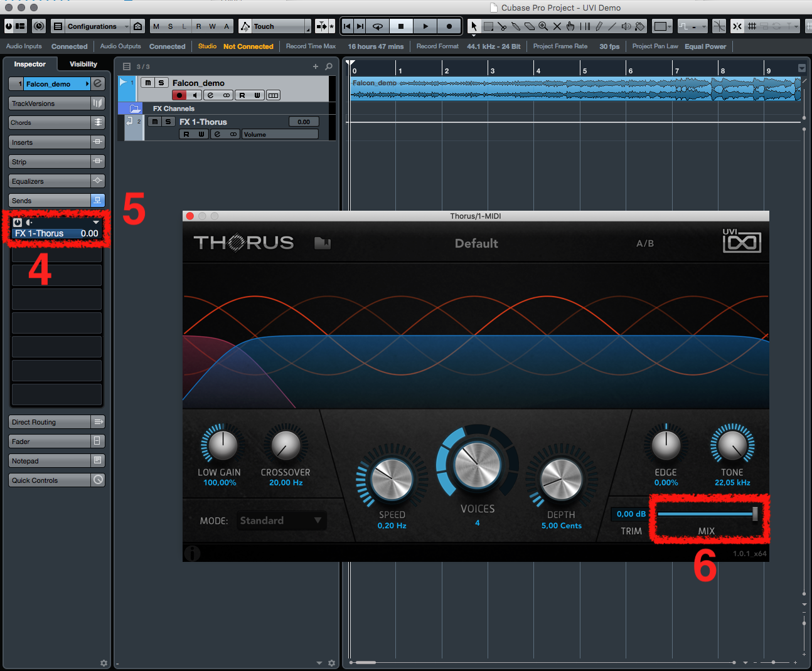The image size is (812, 671).
Task: Mute the FX 1-Thorus track
Action: [155, 122]
